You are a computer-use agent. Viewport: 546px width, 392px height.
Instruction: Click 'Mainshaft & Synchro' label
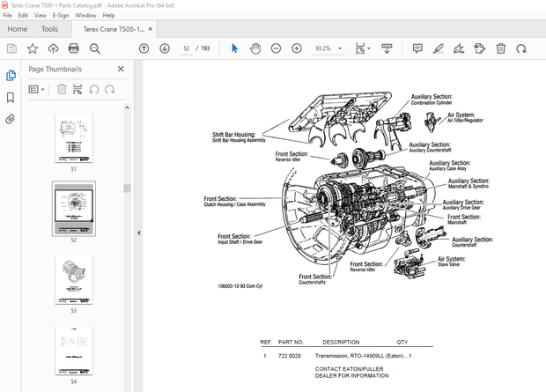coord(469,187)
